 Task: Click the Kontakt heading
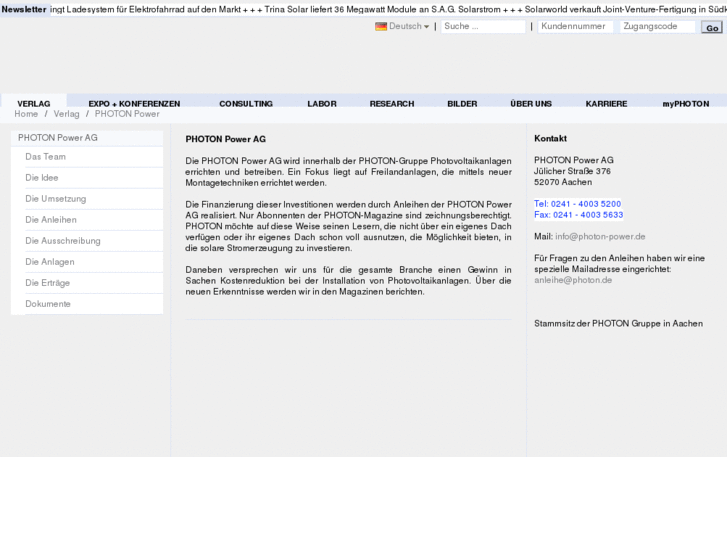point(550,138)
